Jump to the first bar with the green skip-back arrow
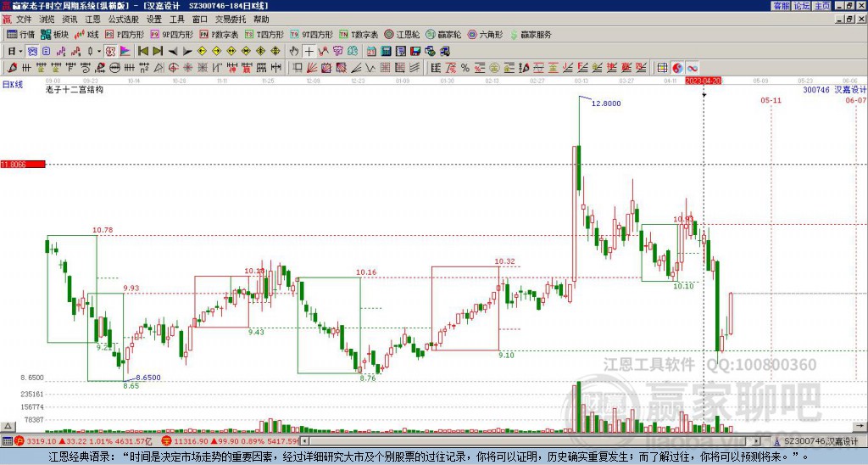Screen dimensions: 868x465 tap(142, 51)
